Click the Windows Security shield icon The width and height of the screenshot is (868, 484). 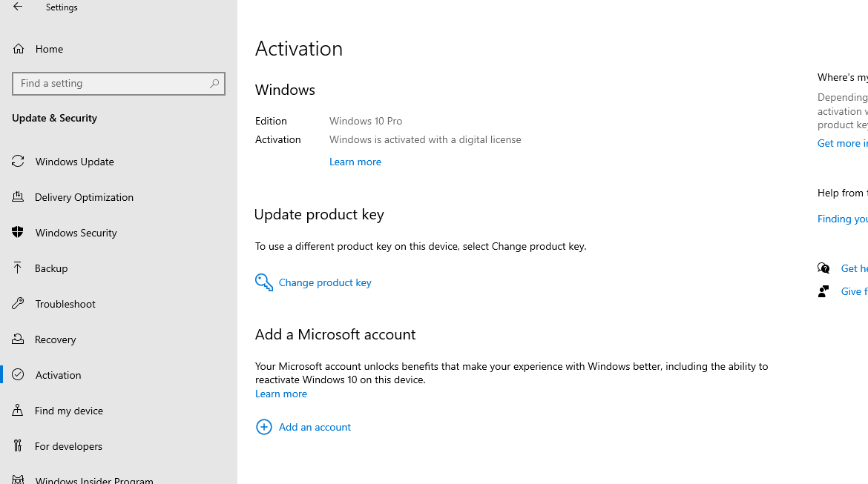click(19, 233)
